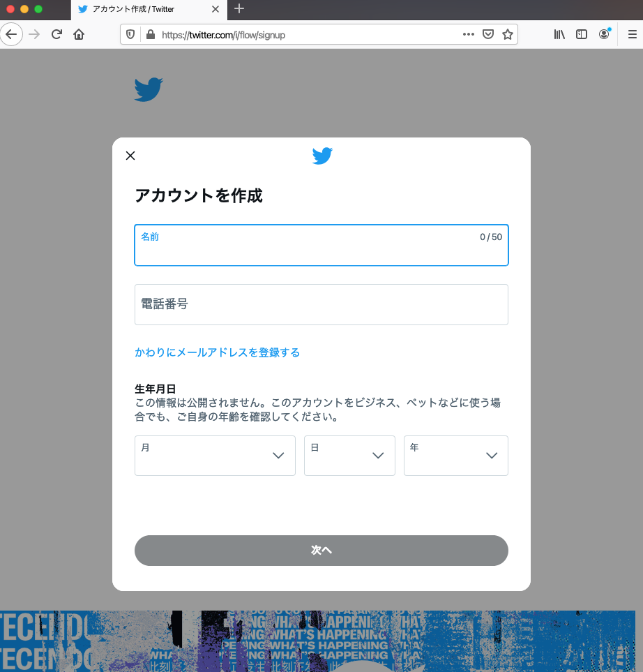Open the Firefox account menu
This screenshot has height=672, width=643.
pyautogui.click(x=604, y=34)
